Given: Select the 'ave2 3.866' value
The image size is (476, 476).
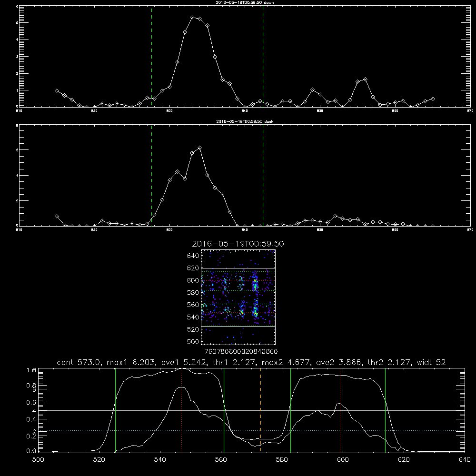Looking at the screenshot, I should click(339, 362).
